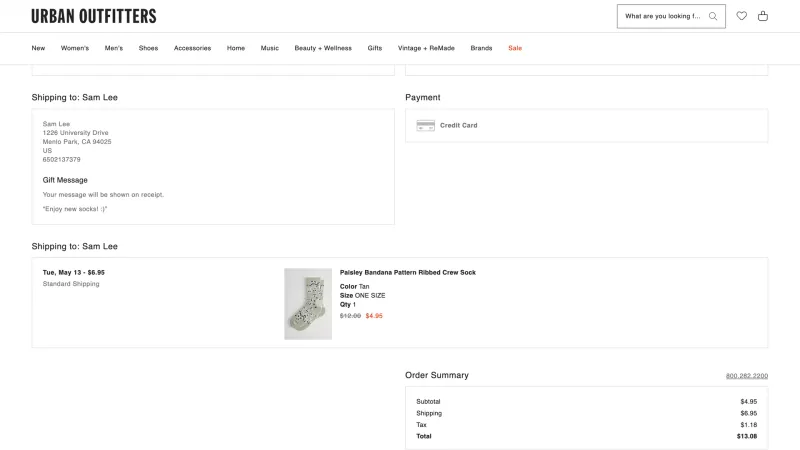This screenshot has width=800, height=450.
Task: Click the Size ONE SIZE attribute
Action: point(363,295)
